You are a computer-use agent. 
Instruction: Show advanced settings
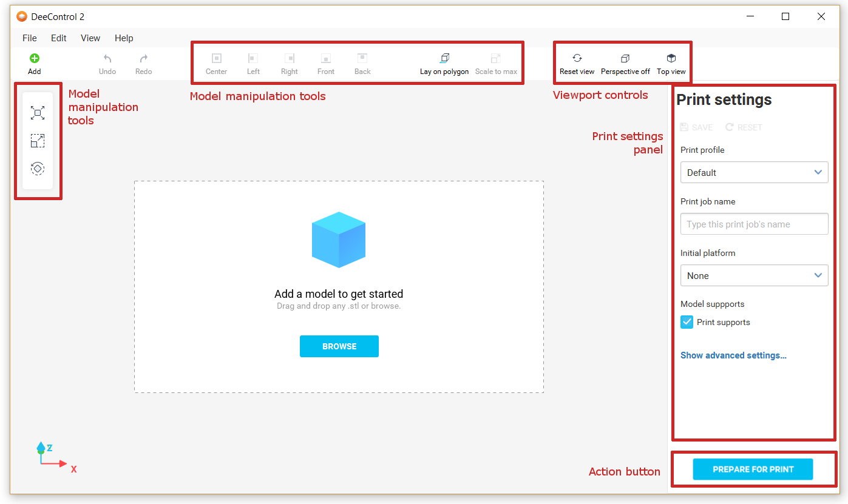(x=733, y=355)
